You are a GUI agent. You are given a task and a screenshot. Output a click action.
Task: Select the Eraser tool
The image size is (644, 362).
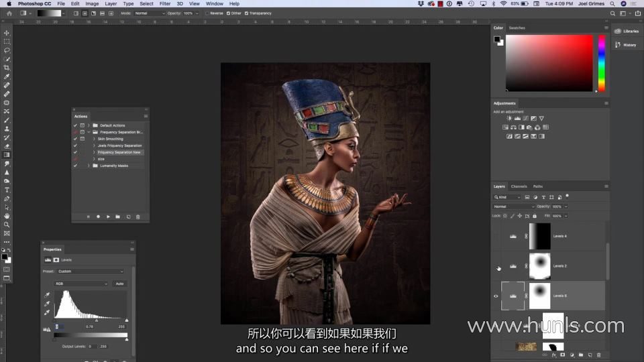[x=7, y=146]
